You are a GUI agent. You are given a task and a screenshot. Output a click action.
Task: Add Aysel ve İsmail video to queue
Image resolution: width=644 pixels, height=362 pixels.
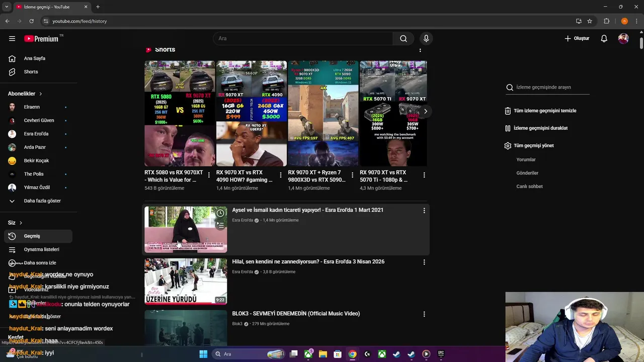220,225
